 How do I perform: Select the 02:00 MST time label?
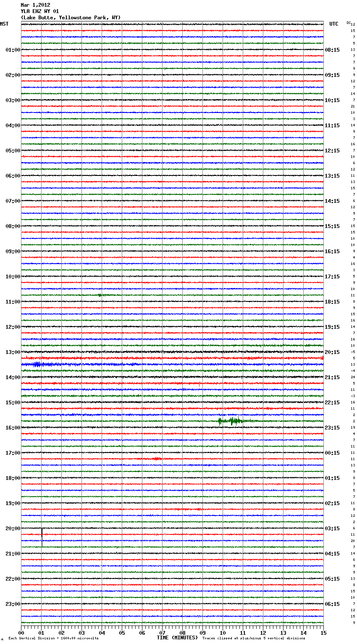[13, 75]
